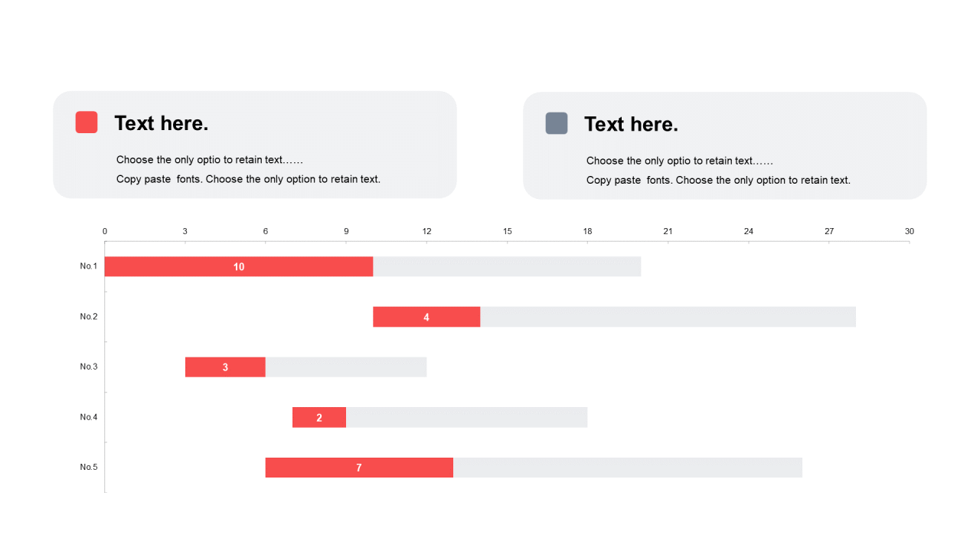This screenshot has height=551, width=980.
Task: Click the No.5 axis label
Action: pos(89,467)
